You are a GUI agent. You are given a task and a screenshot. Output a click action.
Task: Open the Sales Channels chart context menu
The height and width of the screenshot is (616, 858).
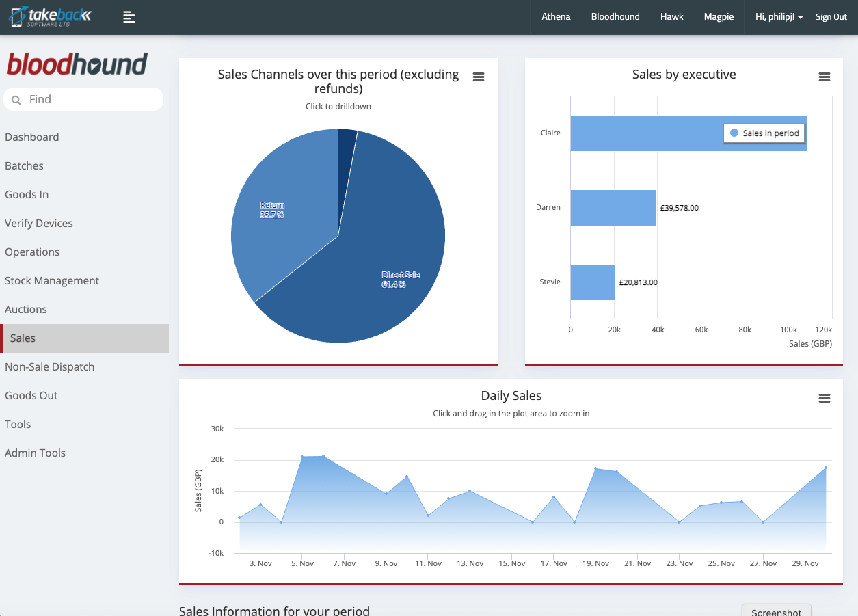pos(479,77)
